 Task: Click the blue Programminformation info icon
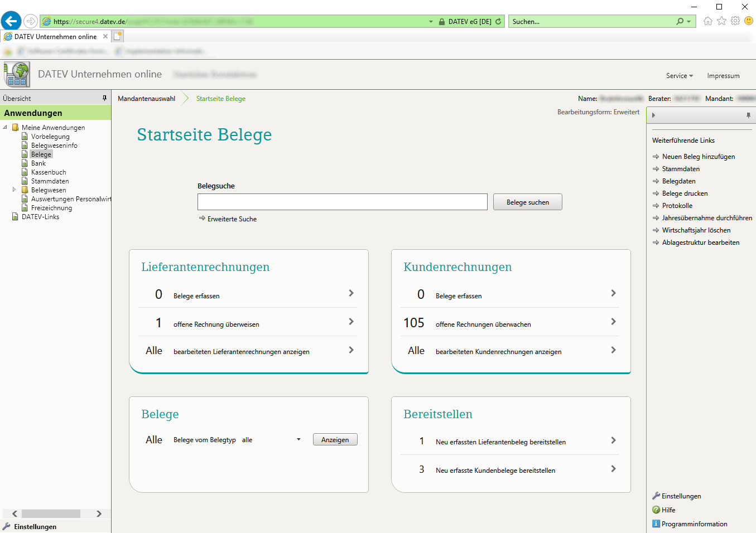point(656,524)
